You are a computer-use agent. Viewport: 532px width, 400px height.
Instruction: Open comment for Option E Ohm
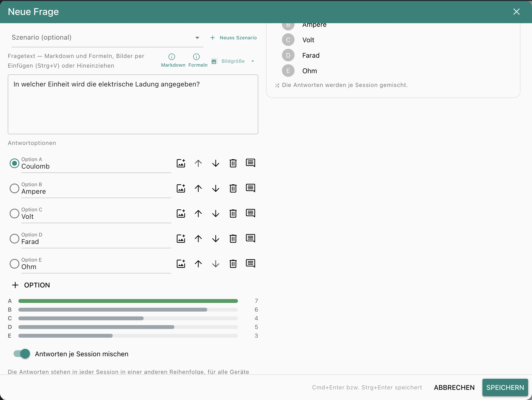tap(251, 264)
